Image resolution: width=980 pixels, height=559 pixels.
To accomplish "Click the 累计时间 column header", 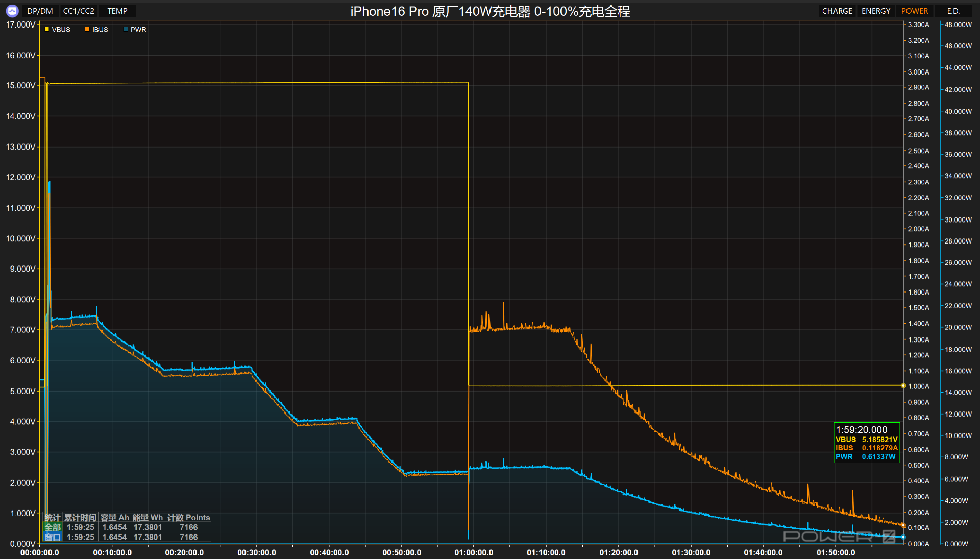I will pyautogui.click(x=80, y=518).
